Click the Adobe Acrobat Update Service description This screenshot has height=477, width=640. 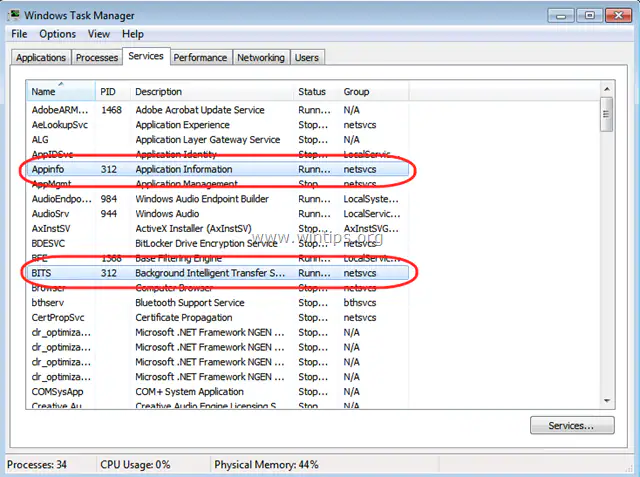[200, 110]
